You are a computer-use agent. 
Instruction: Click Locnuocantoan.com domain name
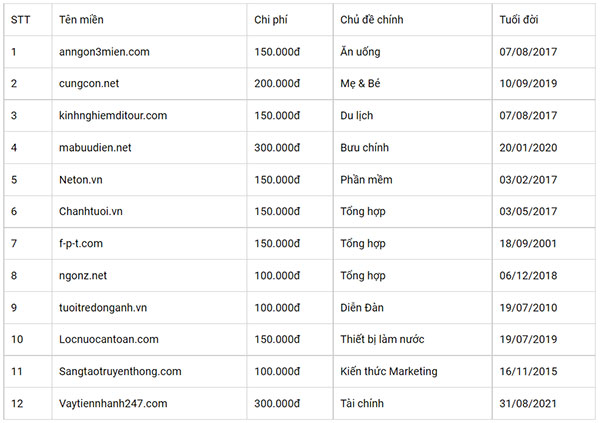pos(109,340)
